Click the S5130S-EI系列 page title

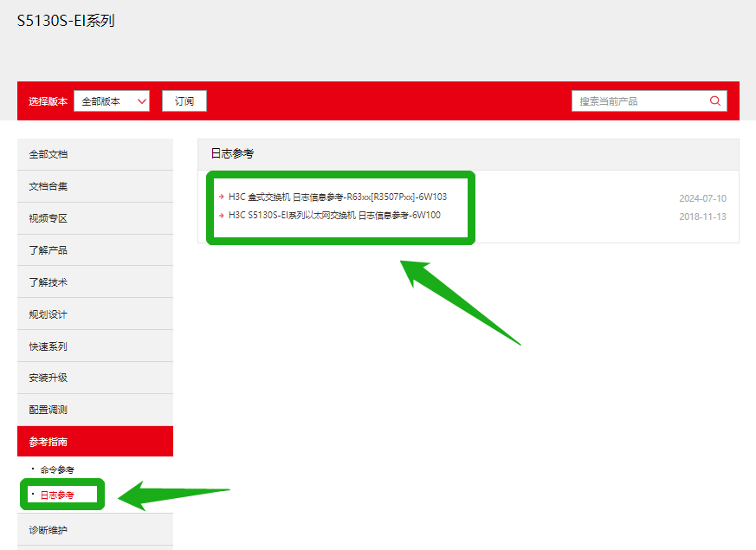coord(66,20)
